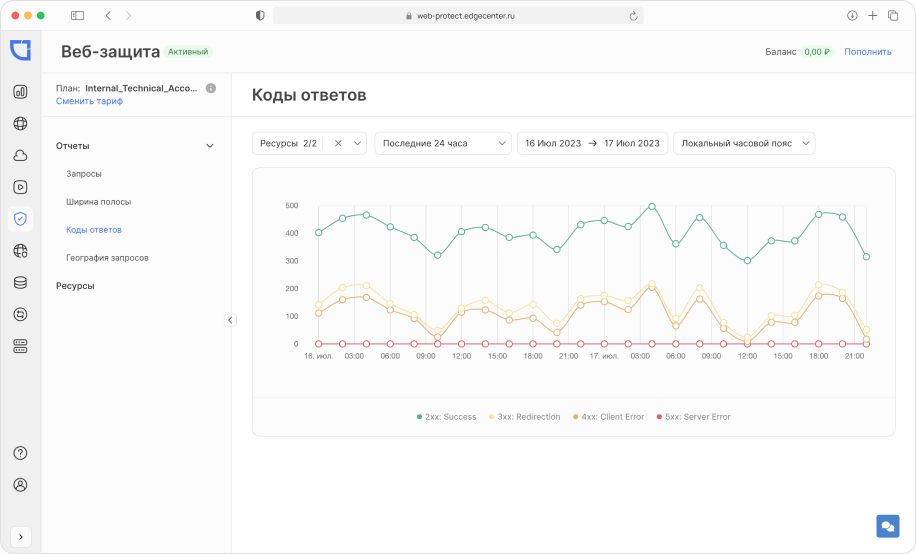The width and height of the screenshot is (916, 554).
Task: Go to the Запросы report
Action: [x=84, y=174]
